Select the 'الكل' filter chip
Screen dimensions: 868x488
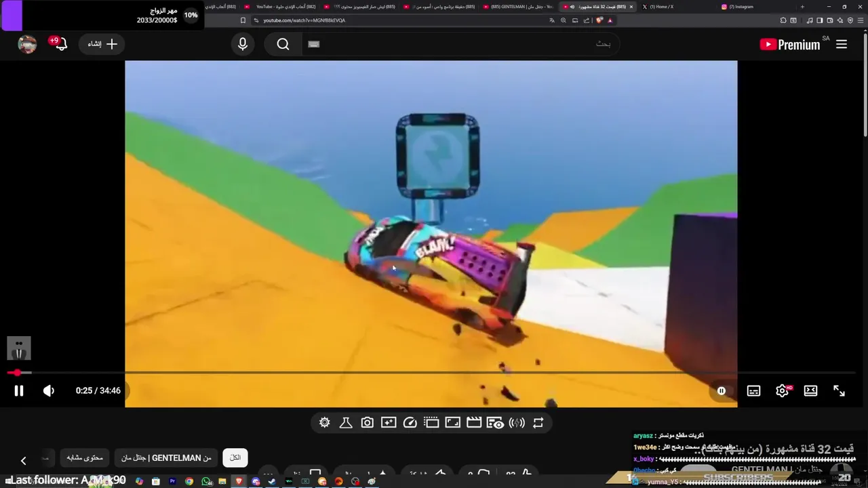click(x=235, y=457)
